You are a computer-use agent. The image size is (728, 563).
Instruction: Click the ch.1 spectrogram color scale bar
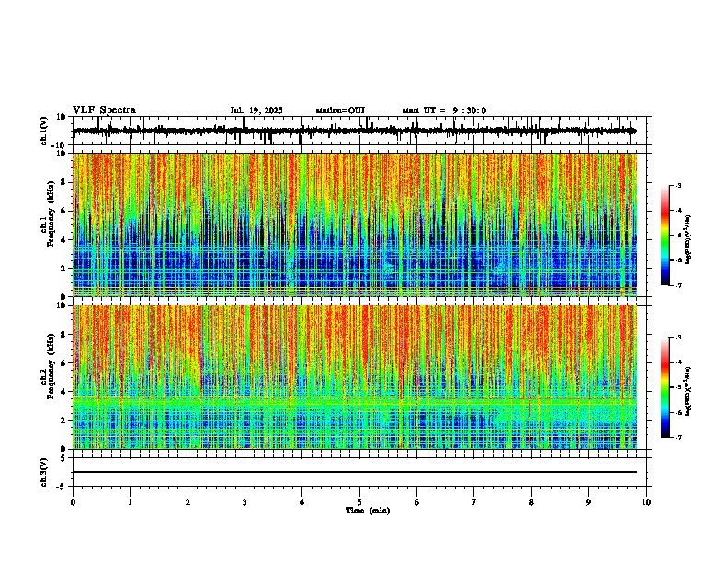665,236
